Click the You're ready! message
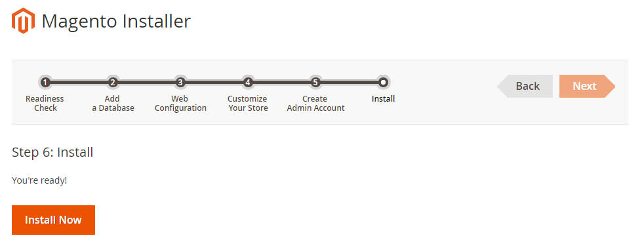This screenshot has height=242, width=644. click(x=39, y=180)
